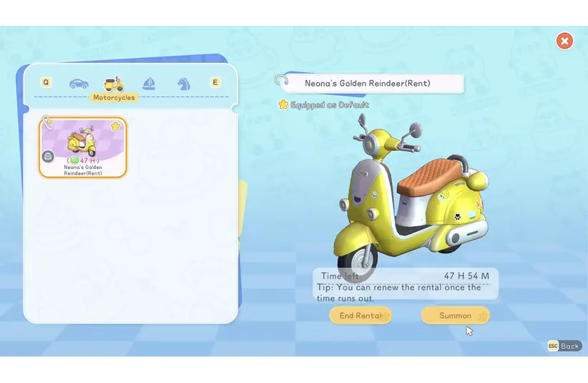Switch to the Boats sailboat category
588x383 pixels.
149,84
